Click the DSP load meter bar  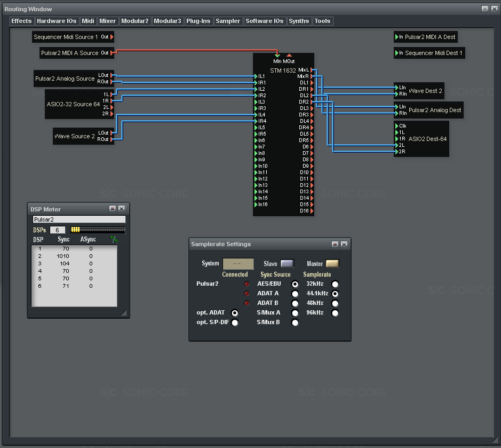point(98,230)
